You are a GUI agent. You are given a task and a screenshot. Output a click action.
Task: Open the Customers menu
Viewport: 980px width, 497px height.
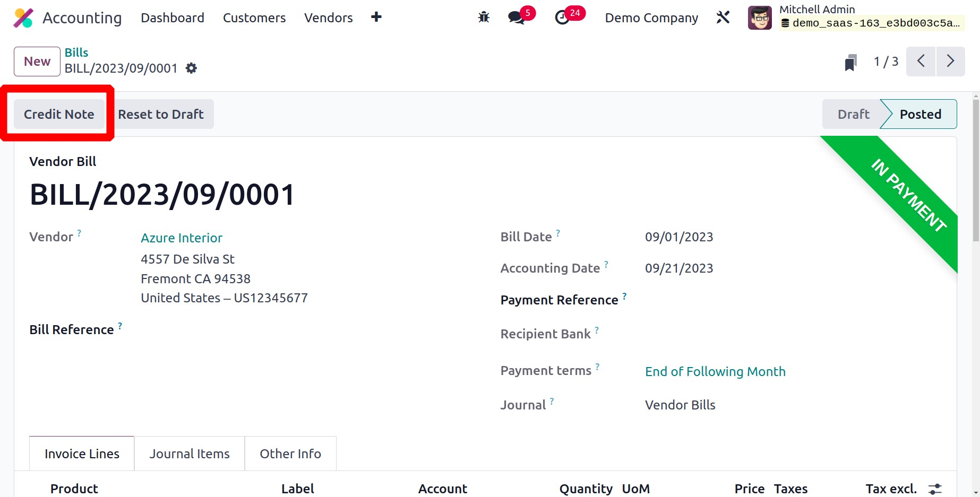pyautogui.click(x=254, y=18)
